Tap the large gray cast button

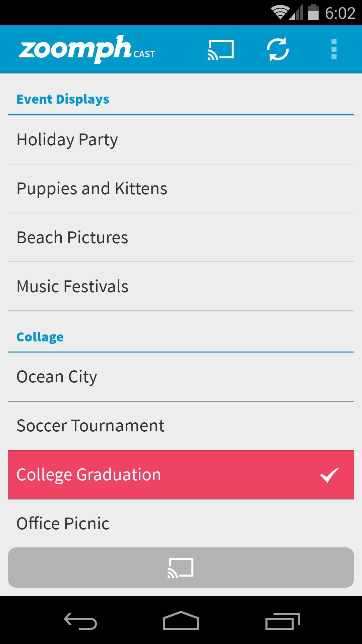(181, 568)
